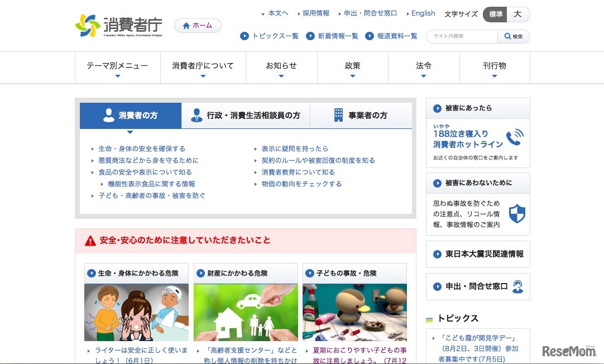Open 食品の安全や表示について知る link

[145, 172]
